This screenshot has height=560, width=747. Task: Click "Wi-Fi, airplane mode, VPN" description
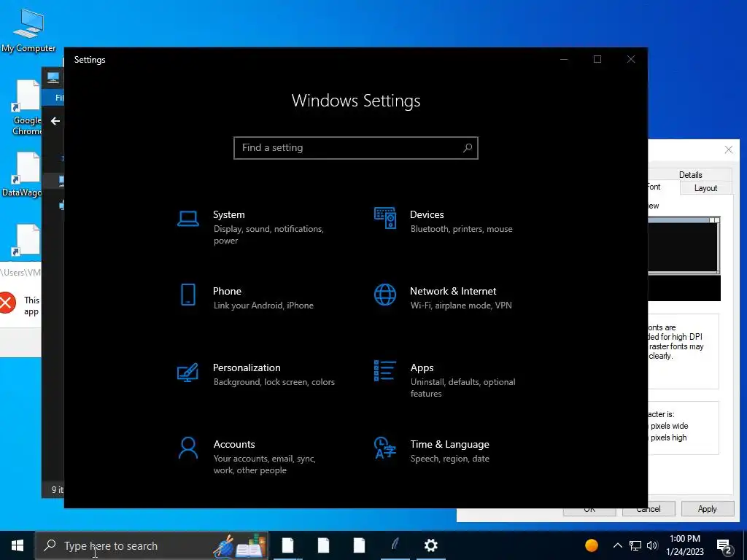click(x=461, y=306)
